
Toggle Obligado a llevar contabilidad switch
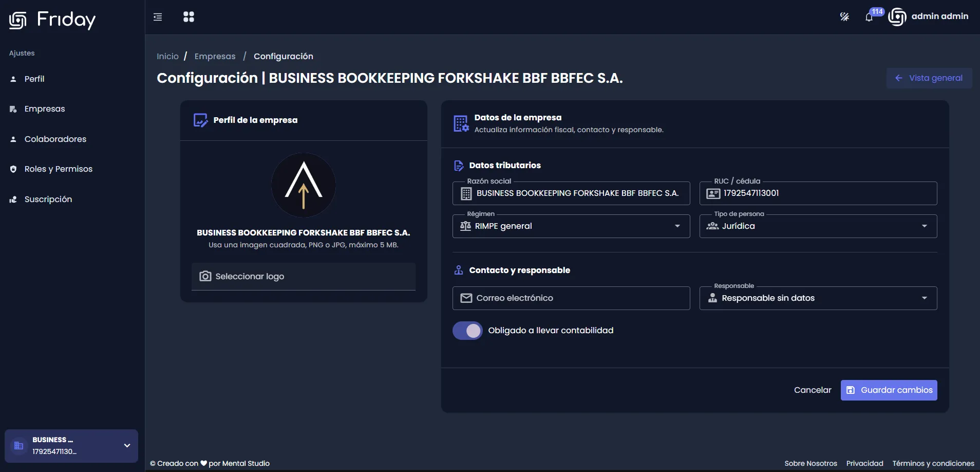[467, 331]
